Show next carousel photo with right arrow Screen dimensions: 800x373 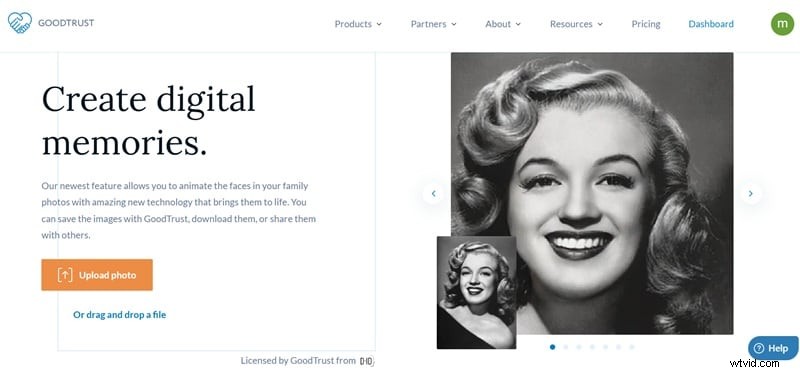[751, 193]
